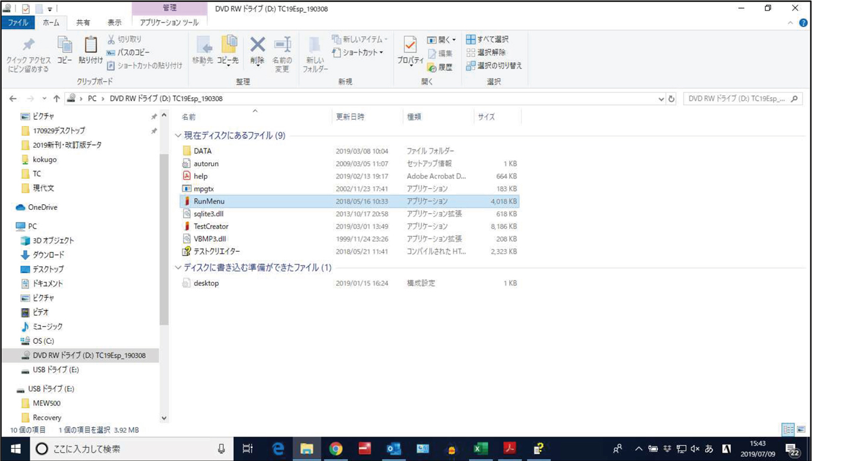Click the refresh button beside address bar
The image size is (868, 461).
point(671,99)
